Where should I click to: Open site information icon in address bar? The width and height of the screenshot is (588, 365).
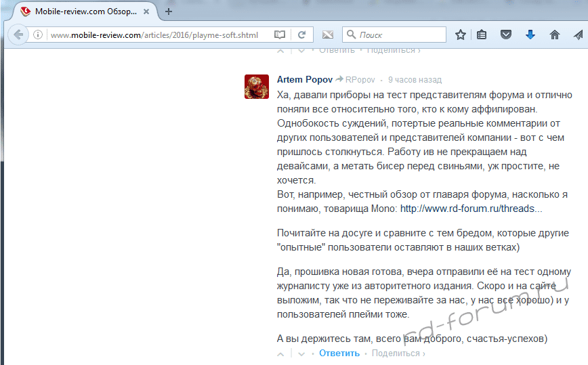coord(39,35)
